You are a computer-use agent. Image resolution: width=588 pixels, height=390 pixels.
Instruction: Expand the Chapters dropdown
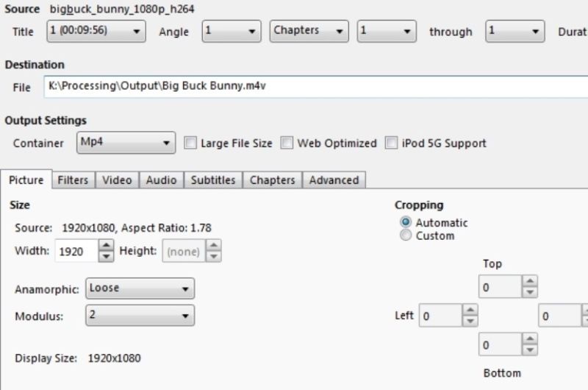308,32
